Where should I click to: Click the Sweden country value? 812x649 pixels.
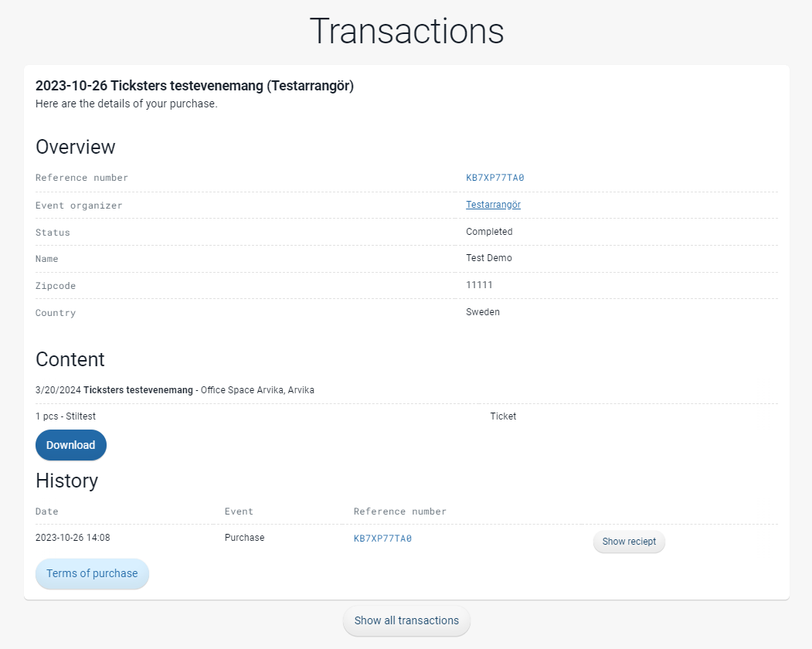point(483,312)
